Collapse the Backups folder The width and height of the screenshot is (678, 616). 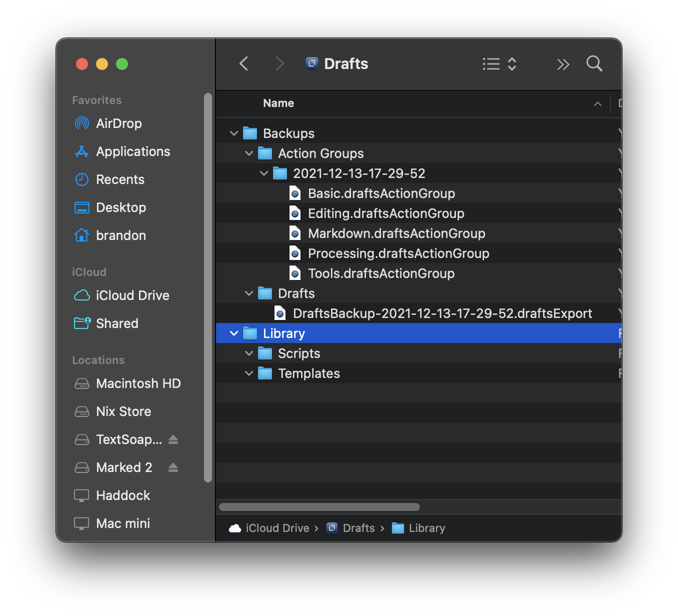(x=233, y=133)
